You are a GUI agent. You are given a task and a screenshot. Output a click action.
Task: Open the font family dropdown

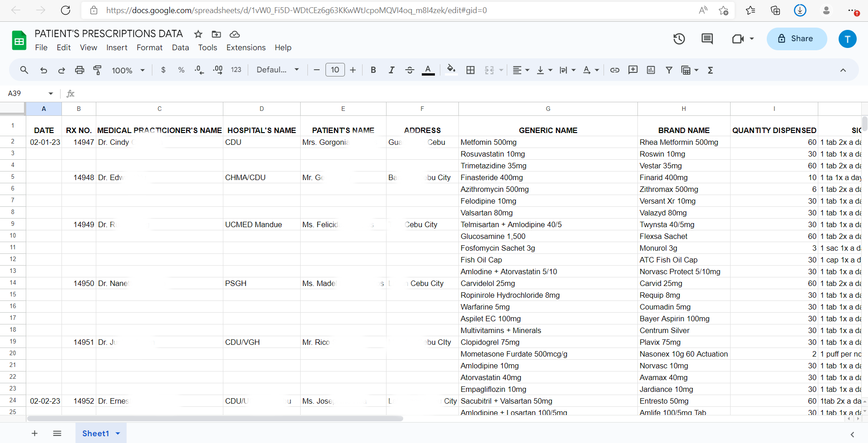pos(278,70)
